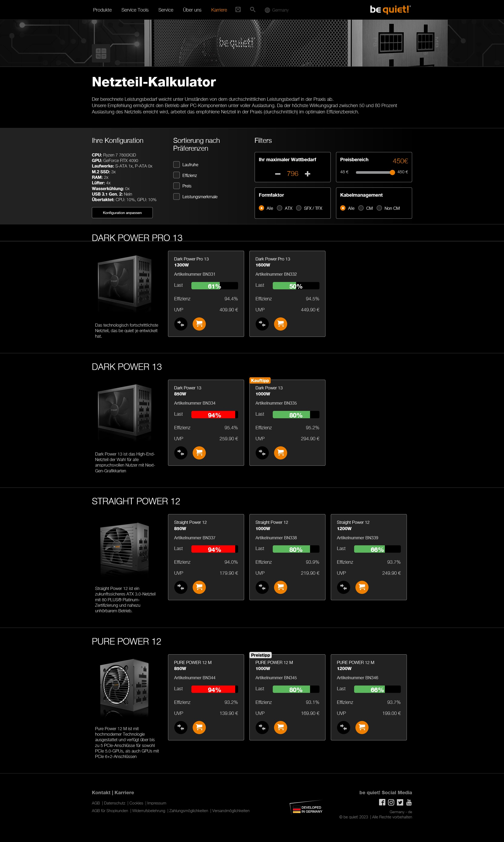Select ATX form factor radio button
The height and width of the screenshot is (842, 504).
click(280, 208)
